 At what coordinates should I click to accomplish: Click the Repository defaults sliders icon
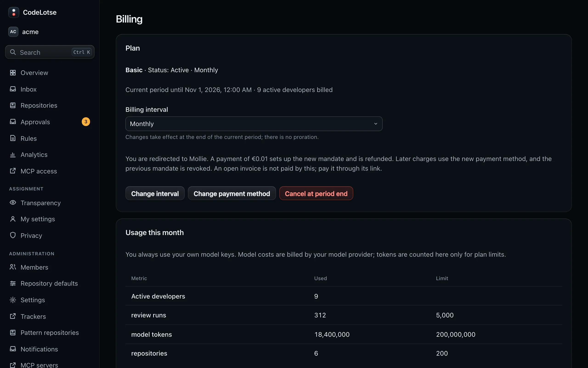click(x=13, y=283)
